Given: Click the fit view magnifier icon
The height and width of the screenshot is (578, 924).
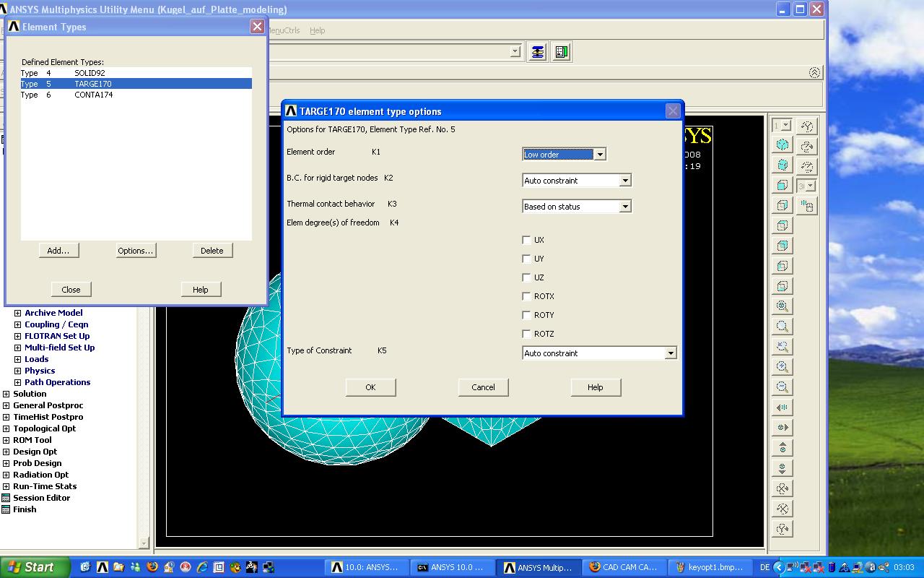Looking at the screenshot, I should pos(783,306).
